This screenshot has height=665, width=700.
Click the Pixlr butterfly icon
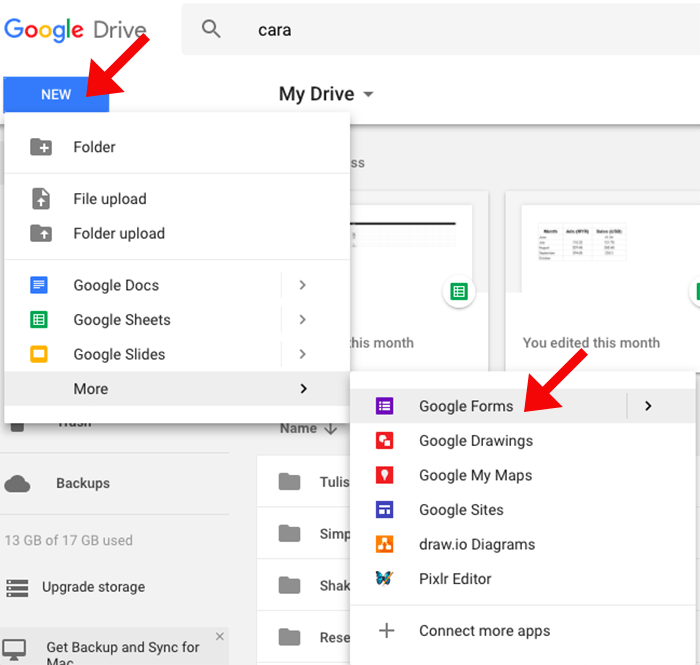tap(384, 578)
